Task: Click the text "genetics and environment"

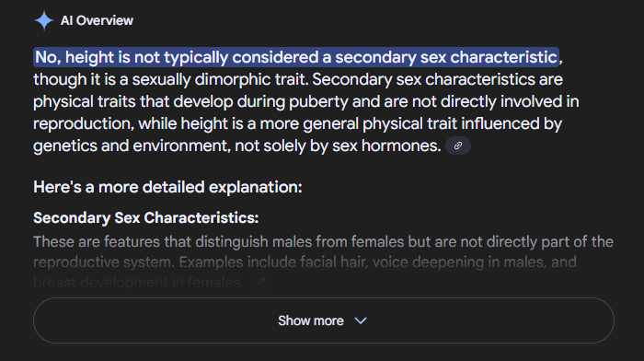Action: click(x=132, y=146)
